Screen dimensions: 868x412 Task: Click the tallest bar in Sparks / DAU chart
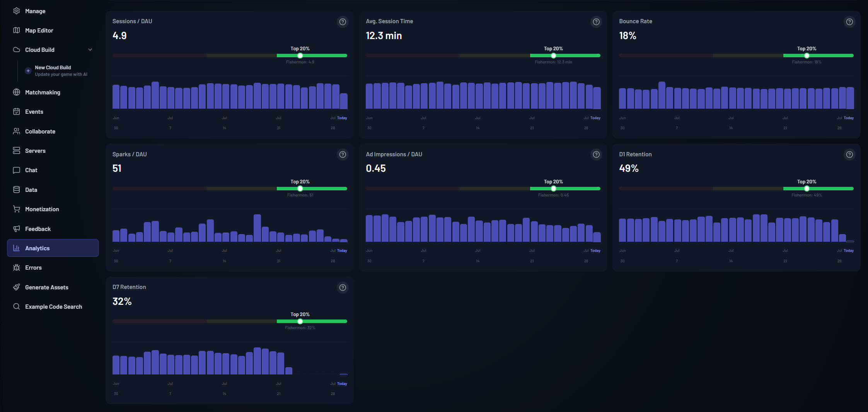click(x=257, y=228)
